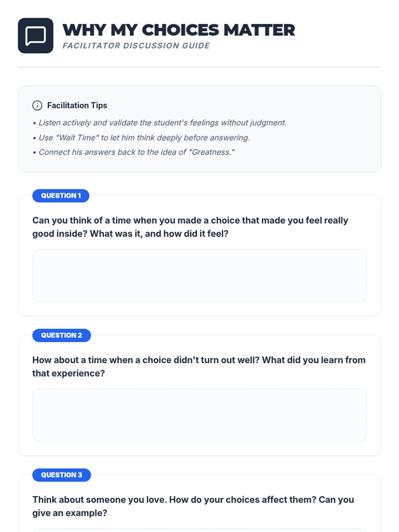Select the tip mentioning 'Greatness'
This screenshot has height=532, width=399.
(x=136, y=152)
